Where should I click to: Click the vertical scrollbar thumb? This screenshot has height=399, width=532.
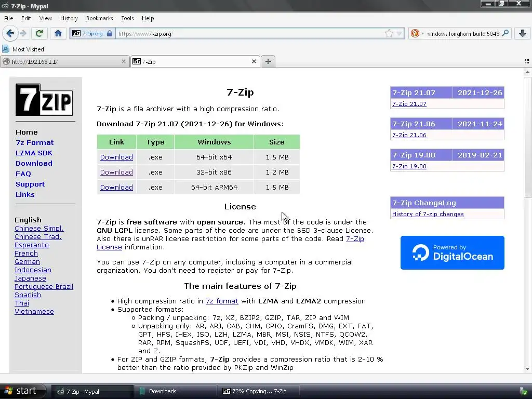tap(527, 137)
